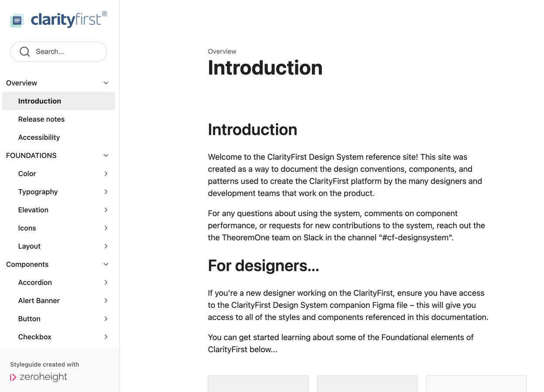Viewport: 544px width, 392px height.
Task: Expand the Button component entry
Action: [x=106, y=319]
